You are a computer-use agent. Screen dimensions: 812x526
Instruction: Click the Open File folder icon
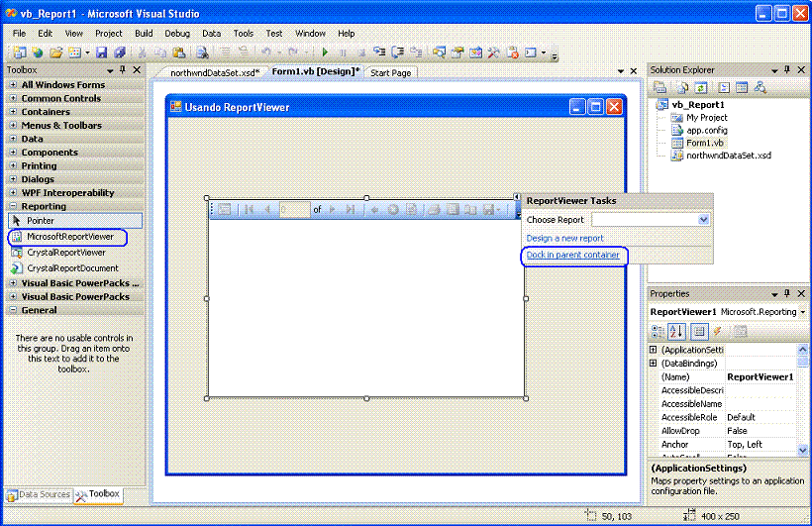coord(55,53)
